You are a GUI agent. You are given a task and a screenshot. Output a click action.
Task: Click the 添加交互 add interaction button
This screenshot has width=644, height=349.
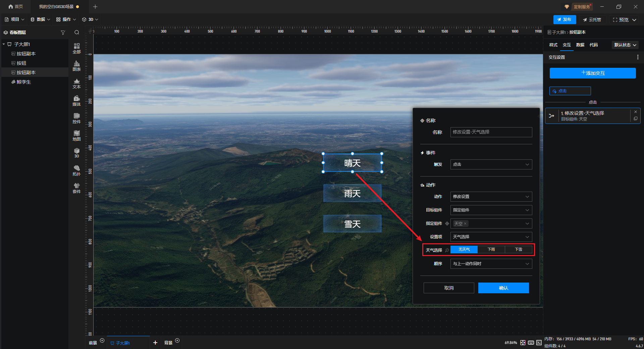coord(592,73)
